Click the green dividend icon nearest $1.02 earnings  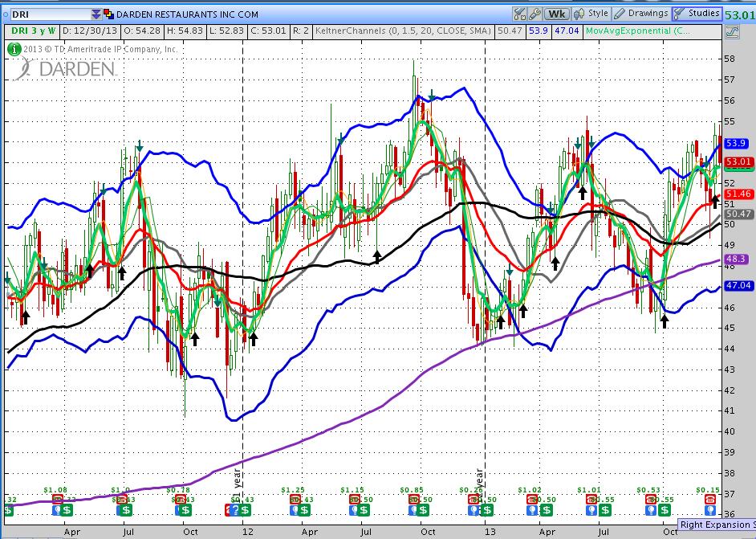tap(546, 510)
